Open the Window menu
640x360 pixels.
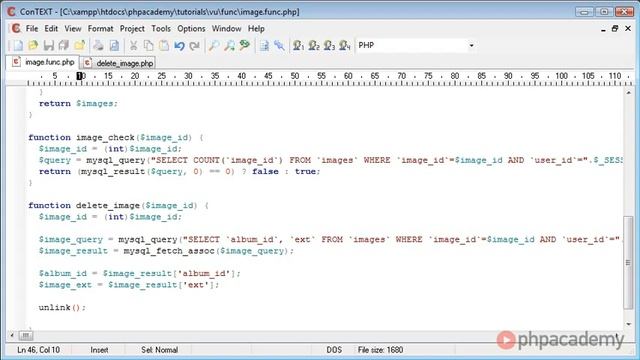click(227, 29)
